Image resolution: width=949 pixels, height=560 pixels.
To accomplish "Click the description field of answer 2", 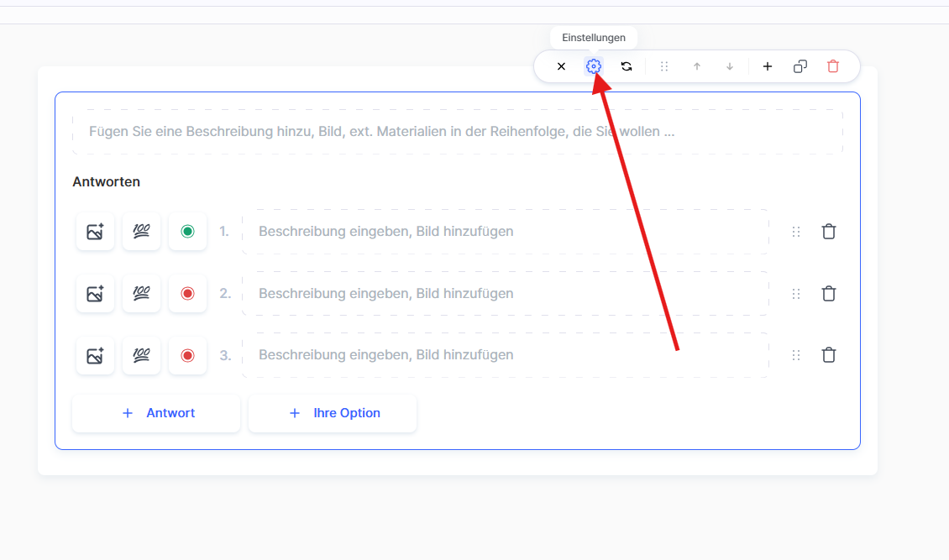I will coord(506,293).
